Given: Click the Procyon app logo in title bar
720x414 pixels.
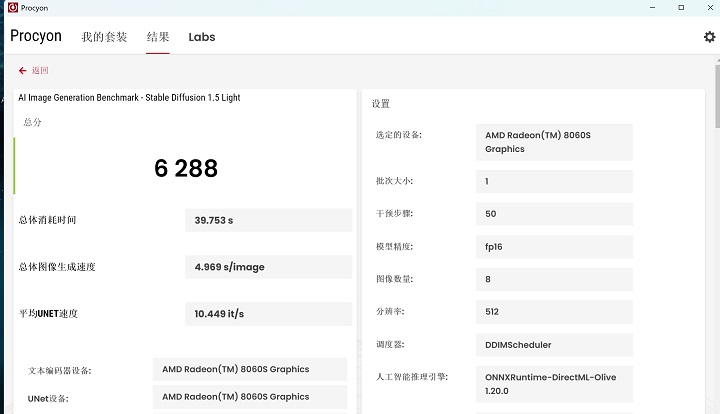Looking at the screenshot, I should point(13,7).
